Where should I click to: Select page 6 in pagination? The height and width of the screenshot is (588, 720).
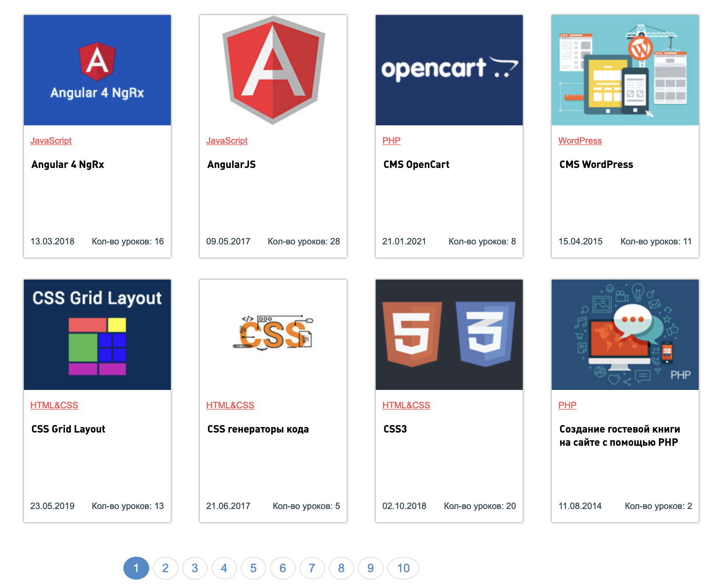283,568
